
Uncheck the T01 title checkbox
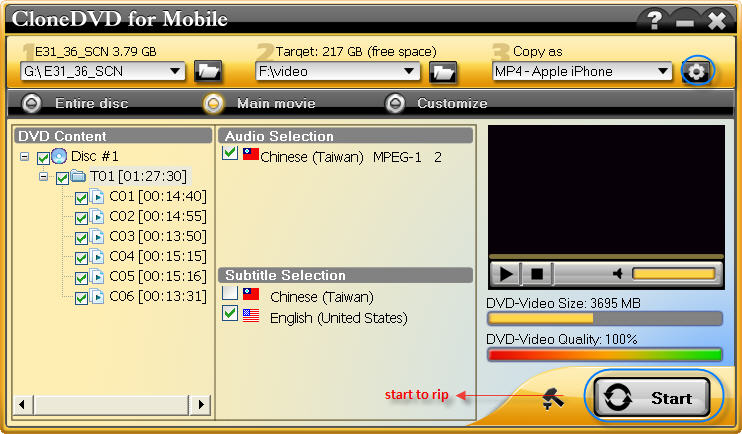pyautogui.click(x=62, y=178)
